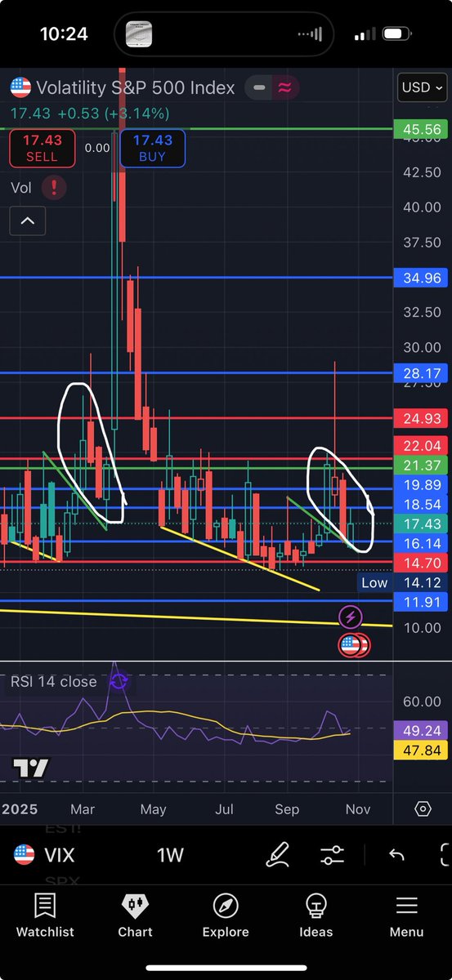Tap the TradingView logo in RSI pane
The image size is (452, 980).
30,768
